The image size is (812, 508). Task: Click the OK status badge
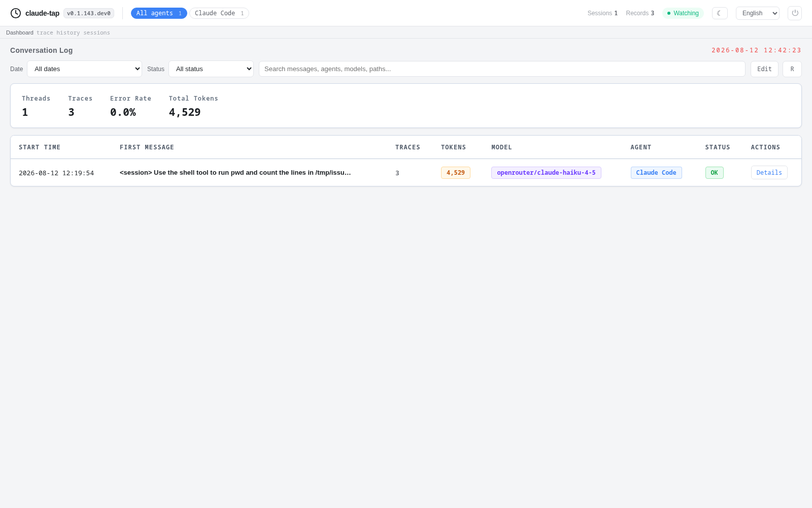pyautogui.click(x=714, y=173)
